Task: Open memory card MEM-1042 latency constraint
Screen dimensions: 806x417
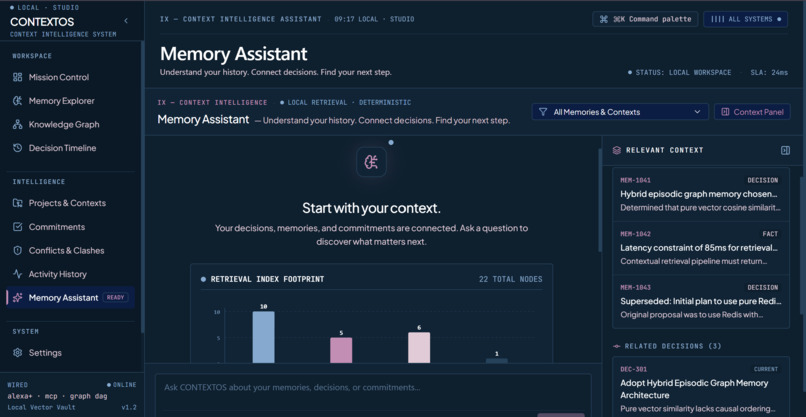Action: click(x=701, y=248)
